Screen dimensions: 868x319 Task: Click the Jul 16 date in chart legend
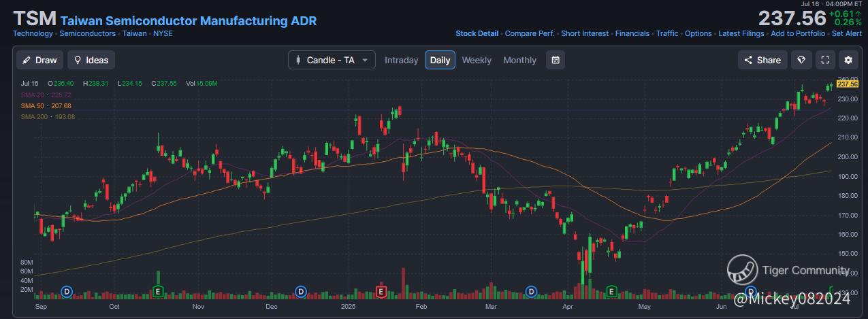[x=29, y=83]
